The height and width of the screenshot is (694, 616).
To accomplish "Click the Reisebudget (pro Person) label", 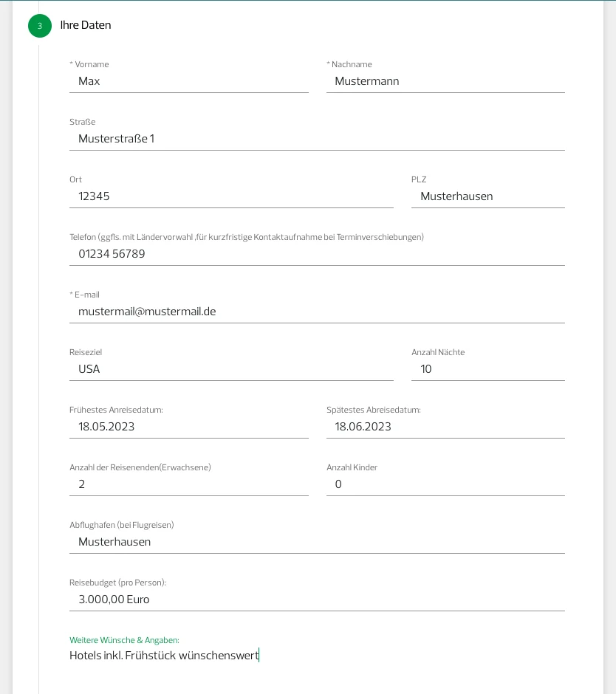I will click(x=117, y=583).
